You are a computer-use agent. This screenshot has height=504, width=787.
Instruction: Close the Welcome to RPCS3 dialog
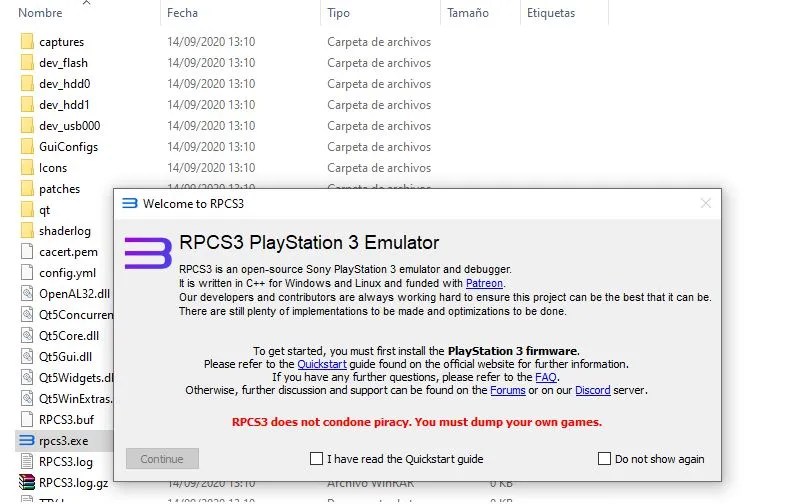click(706, 203)
